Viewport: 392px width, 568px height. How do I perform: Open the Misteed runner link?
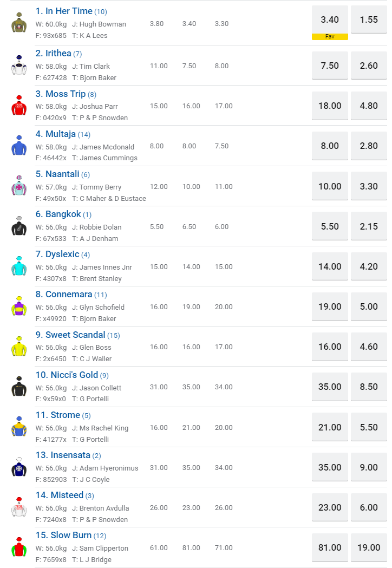(x=67, y=495)
